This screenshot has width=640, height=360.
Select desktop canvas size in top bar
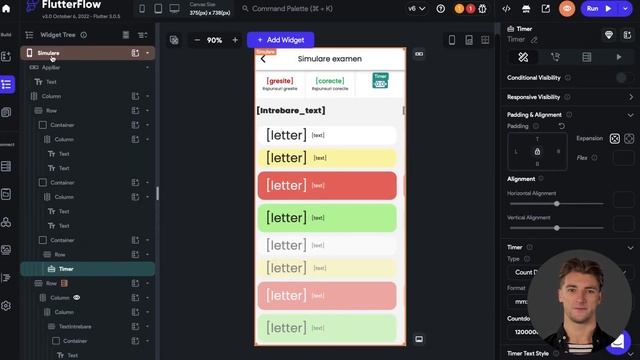click(174, 9)
